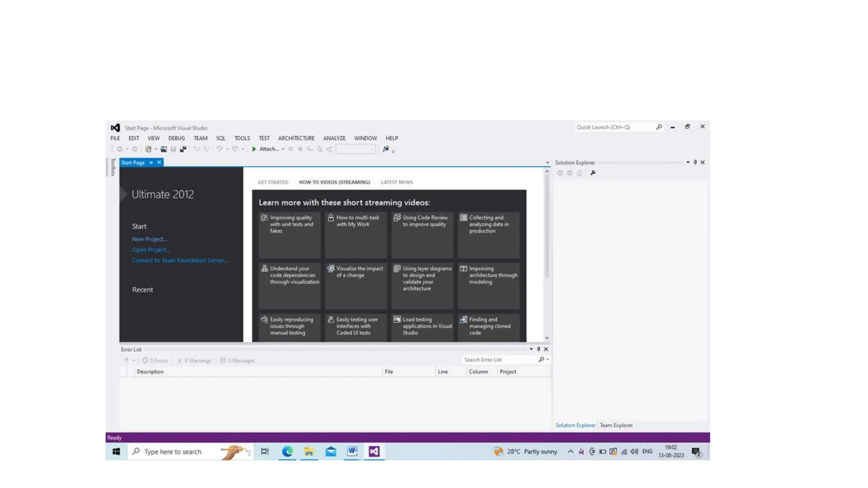Click the Solution Explorer properties wrench icon
The image size is (868, 488).
pos(593,173)
